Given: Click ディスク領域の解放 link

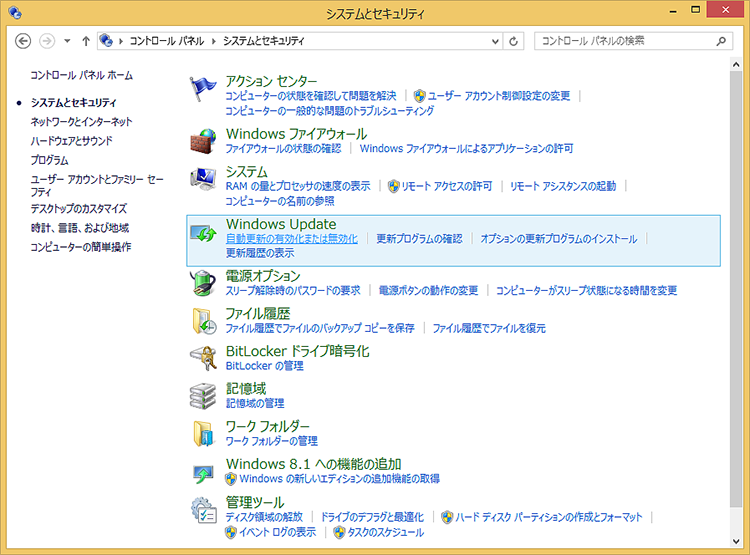Looking at the screenshot, I should point(264,517).
